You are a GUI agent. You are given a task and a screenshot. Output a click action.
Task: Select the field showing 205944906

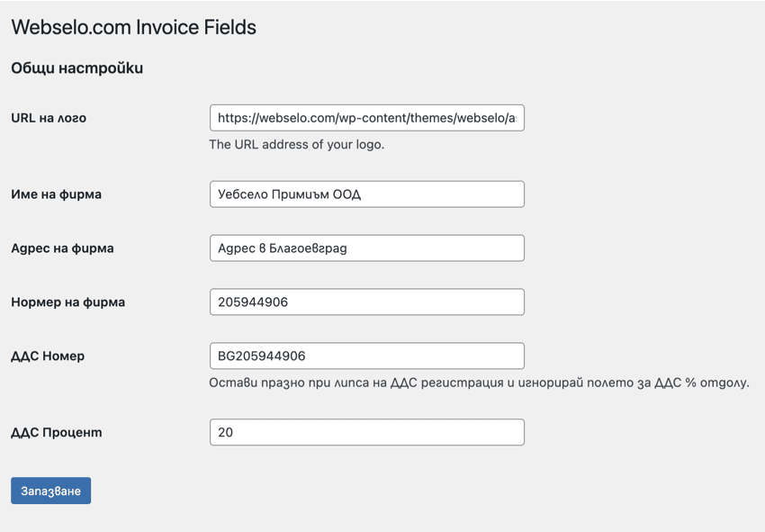[x=366, y=302]
